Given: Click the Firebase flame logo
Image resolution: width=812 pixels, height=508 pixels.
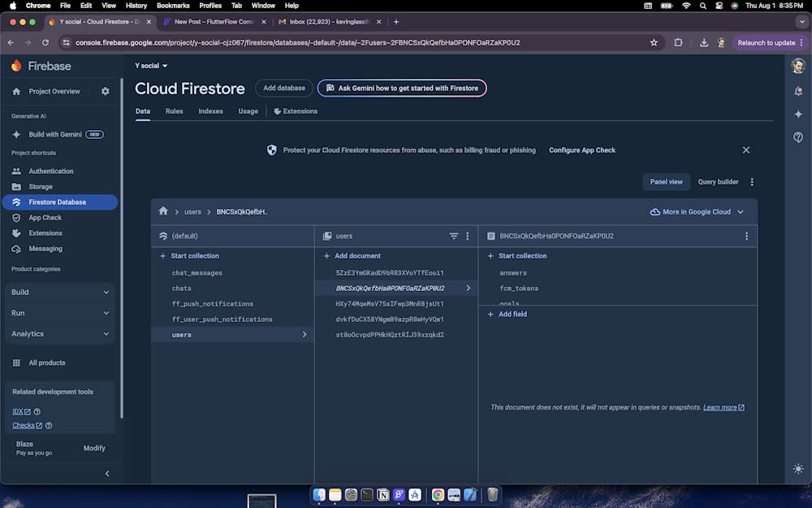Looking at the screenshot, I should (x=16, y=66).
